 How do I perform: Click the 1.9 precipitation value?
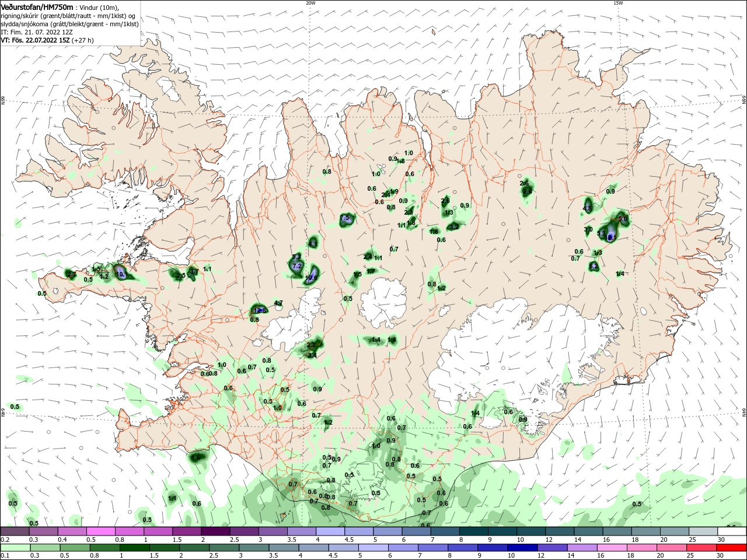(x=394, y=191)
